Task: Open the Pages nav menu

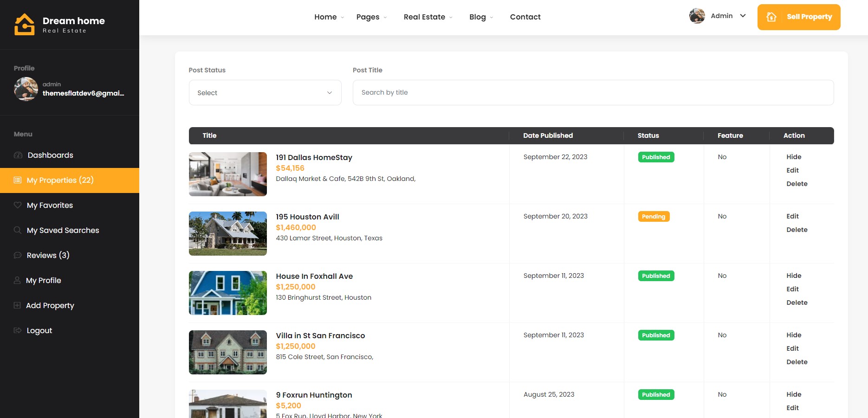Action: pyautogui.click(x=368, y=17)
